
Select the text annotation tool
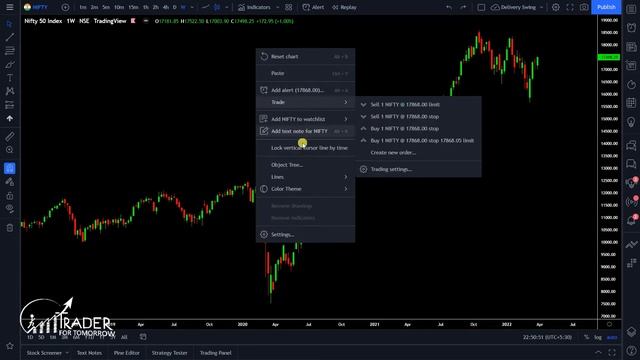click(x=9, y=78)
